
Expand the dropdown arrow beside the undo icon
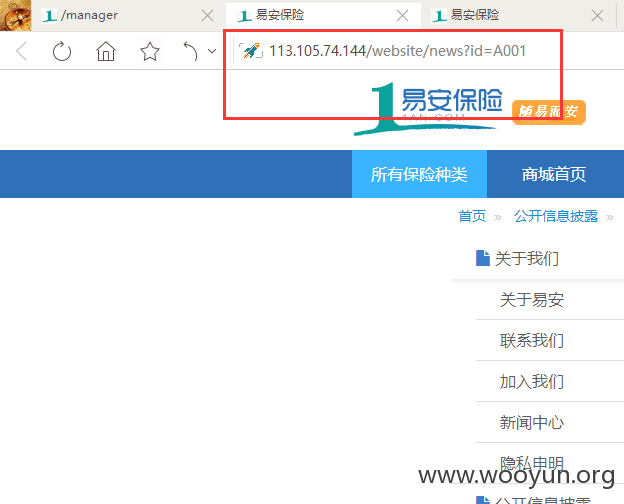click(x=212, y=51)
